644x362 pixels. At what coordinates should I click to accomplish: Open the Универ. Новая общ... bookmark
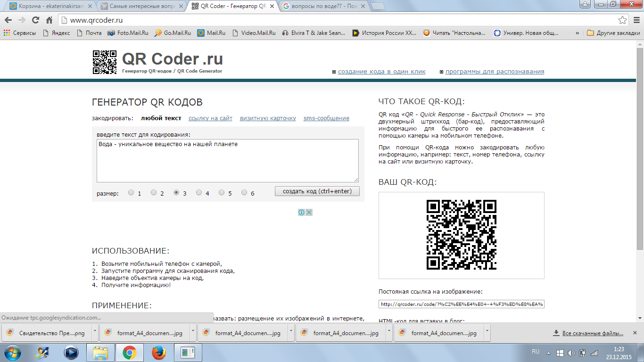(x=526, y=33)
